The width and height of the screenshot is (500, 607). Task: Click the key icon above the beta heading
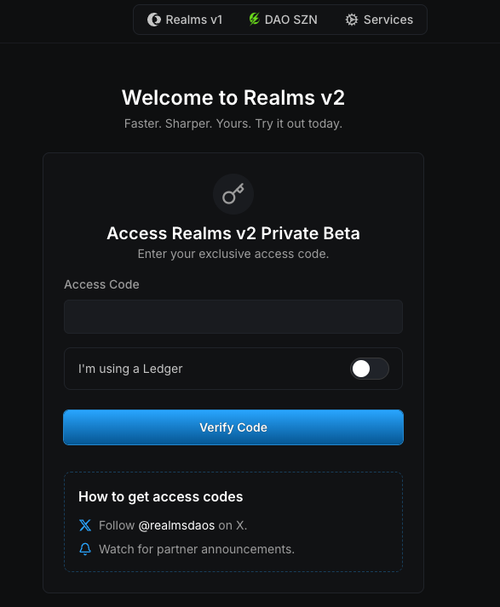233,194
